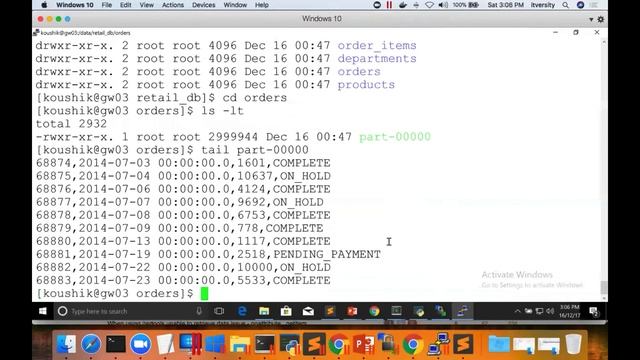Expand Windows tray hidden icons chevron
640x360 pixels.
pos(518,311)
